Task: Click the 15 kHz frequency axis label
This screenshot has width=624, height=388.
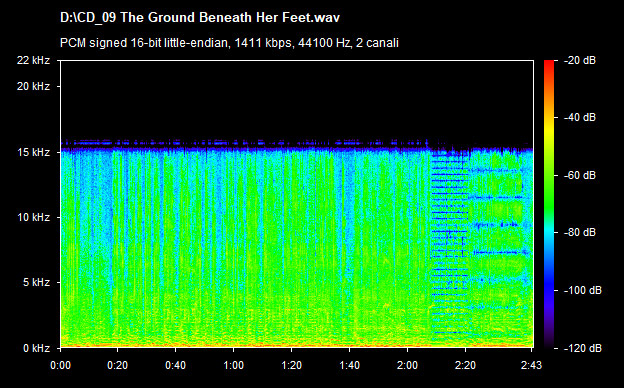Action: coord(33,152)
